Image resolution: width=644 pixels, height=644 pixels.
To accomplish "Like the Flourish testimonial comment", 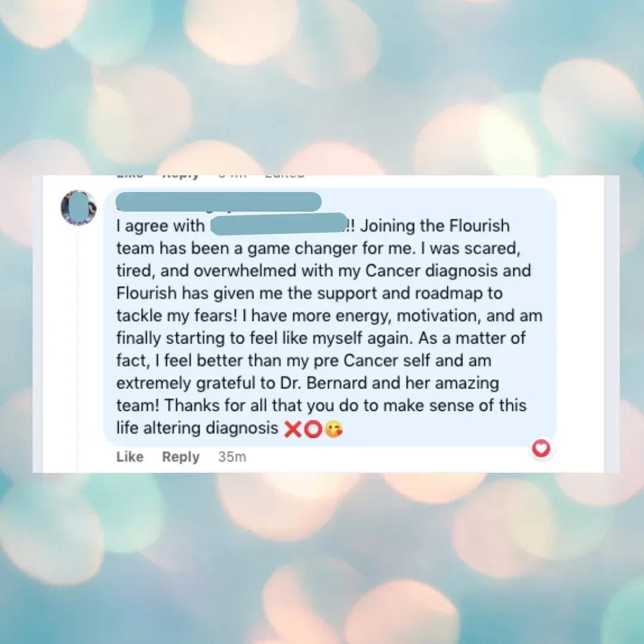I will click(130, 457).
